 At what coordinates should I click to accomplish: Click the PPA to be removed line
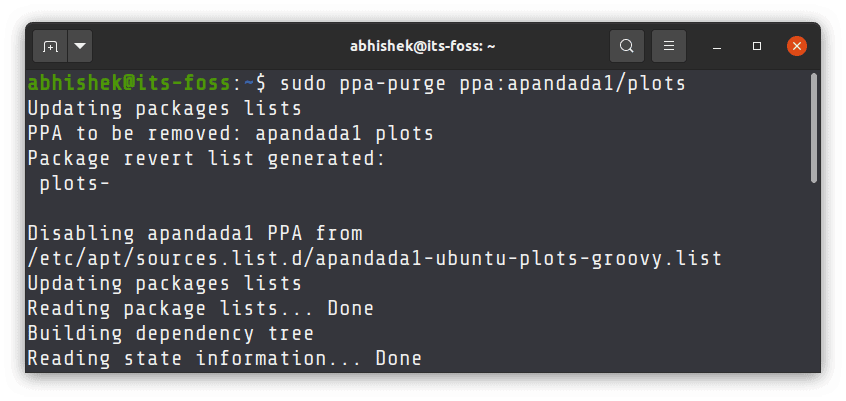(230, 133)
